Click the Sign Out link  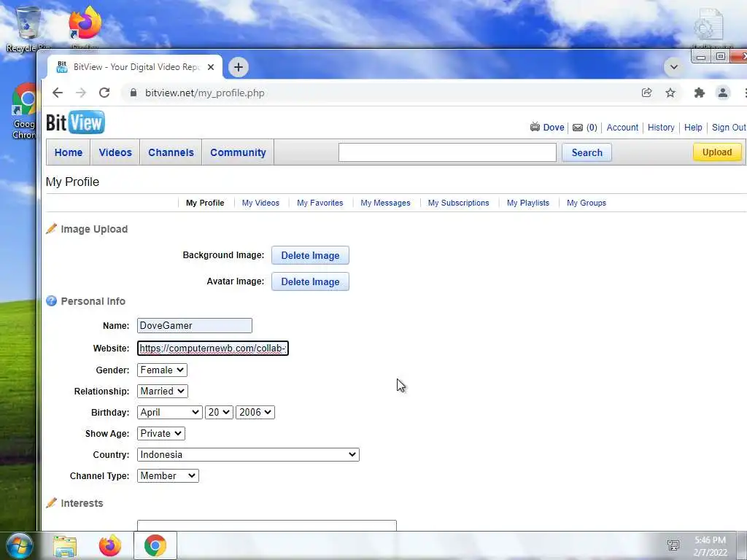coord(729,127)
